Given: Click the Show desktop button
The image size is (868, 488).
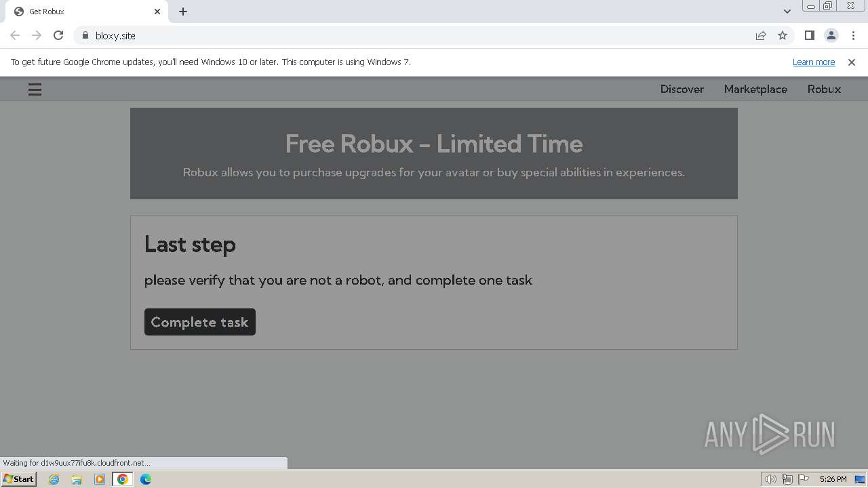Looking at the screenshot, I should tap(860, 479).
